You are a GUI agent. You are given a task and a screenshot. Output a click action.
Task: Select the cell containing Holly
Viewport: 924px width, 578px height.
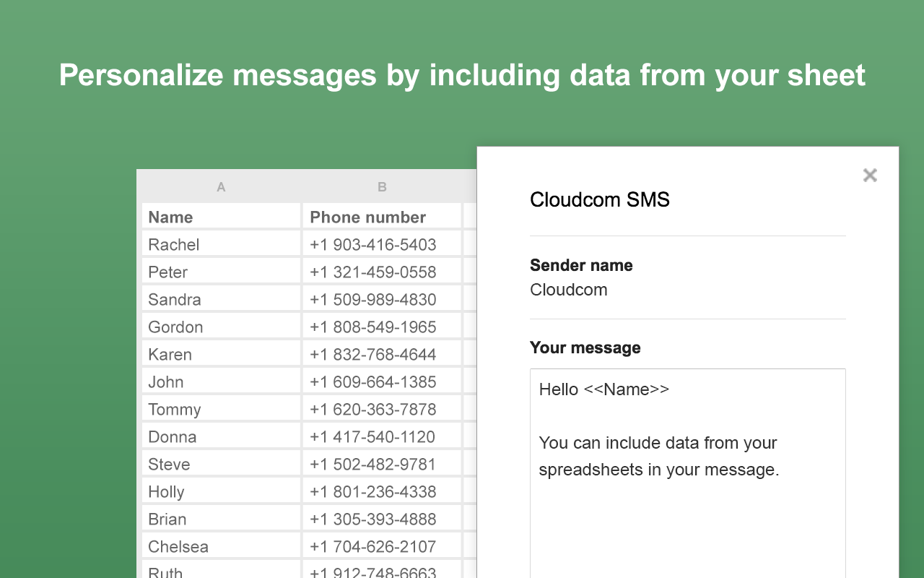[x=221, y=491]
